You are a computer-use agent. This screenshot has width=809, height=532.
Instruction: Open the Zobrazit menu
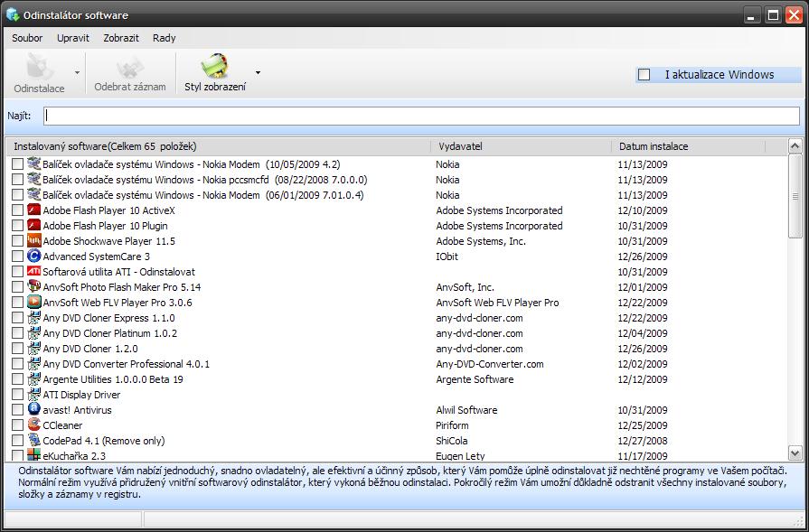pyautogui.click(x=121, y=38)
